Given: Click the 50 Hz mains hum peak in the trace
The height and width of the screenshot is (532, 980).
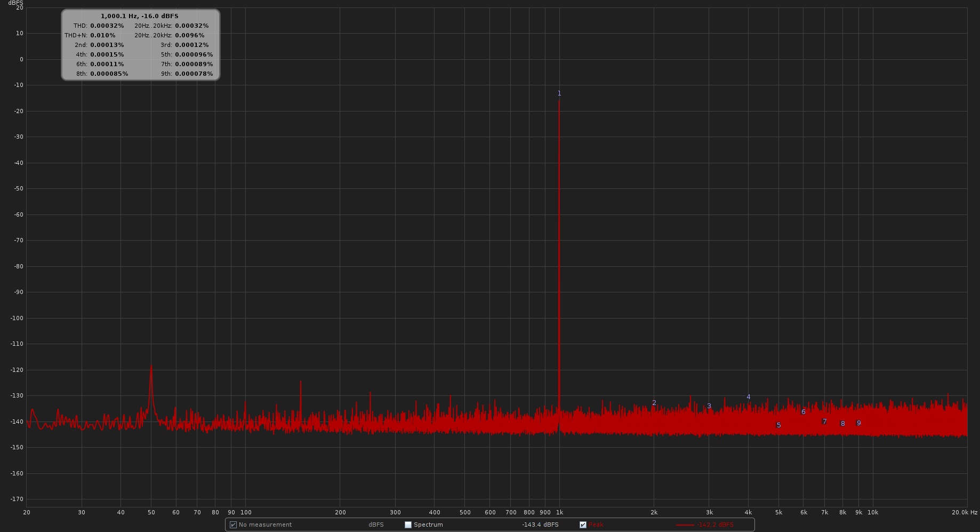Looking at the screenshot, I should click(151, 366).
